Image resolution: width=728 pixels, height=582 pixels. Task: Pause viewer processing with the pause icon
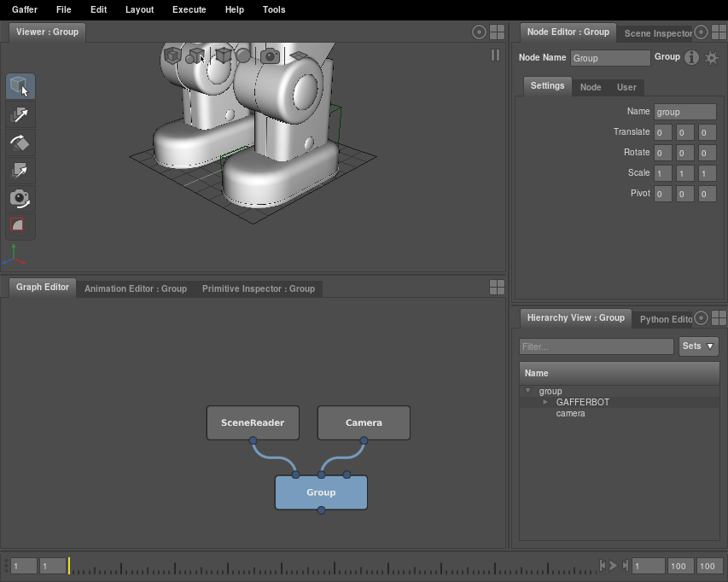click(x=495, y=55)
